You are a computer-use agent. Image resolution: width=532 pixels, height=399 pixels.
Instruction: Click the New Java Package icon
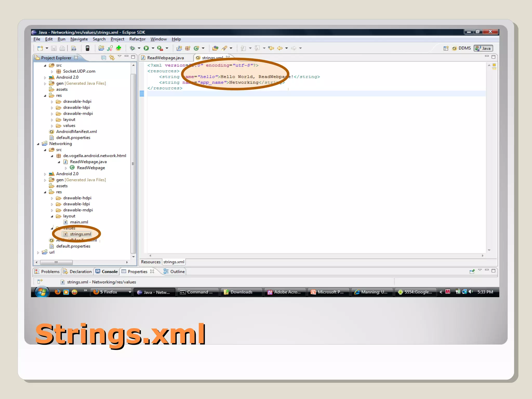(188, 48)
